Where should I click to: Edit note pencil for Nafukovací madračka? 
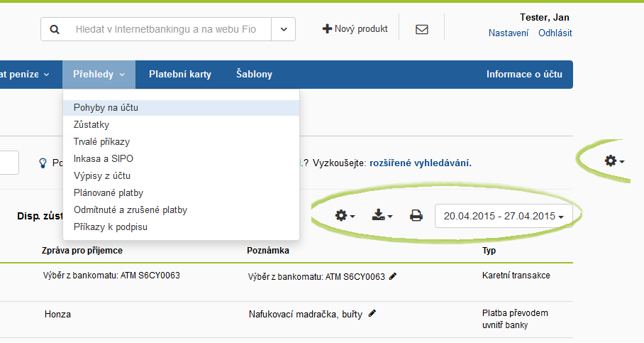coord(372,313)
